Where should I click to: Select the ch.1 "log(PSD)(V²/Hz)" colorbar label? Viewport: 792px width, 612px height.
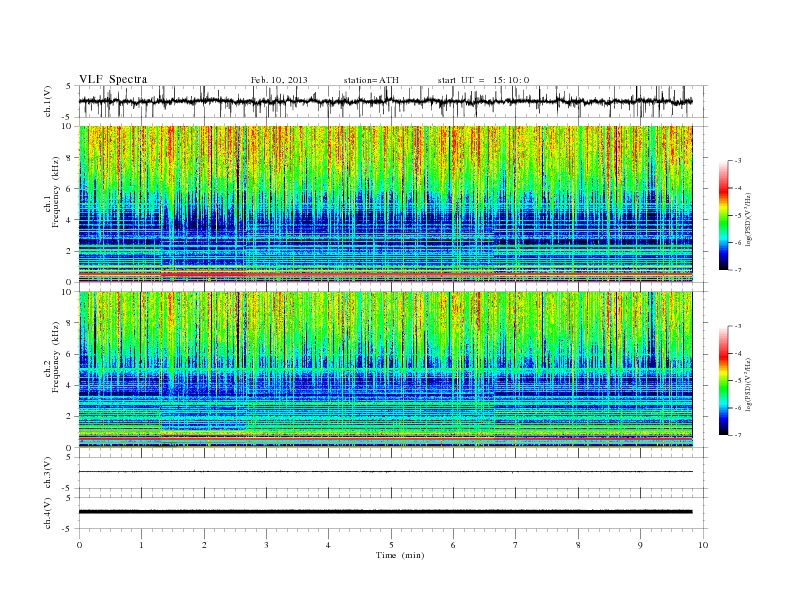point(748,219)
